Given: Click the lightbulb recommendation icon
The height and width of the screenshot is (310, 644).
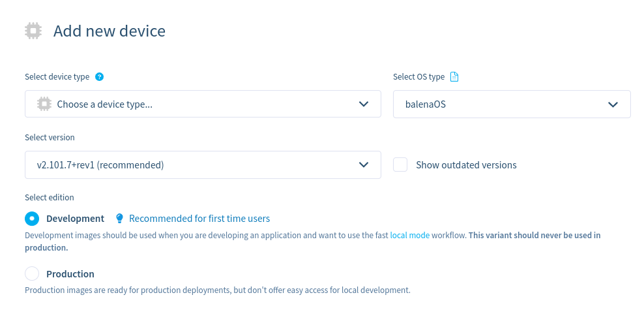Looking at the screenshot, I should pos(119,219).
